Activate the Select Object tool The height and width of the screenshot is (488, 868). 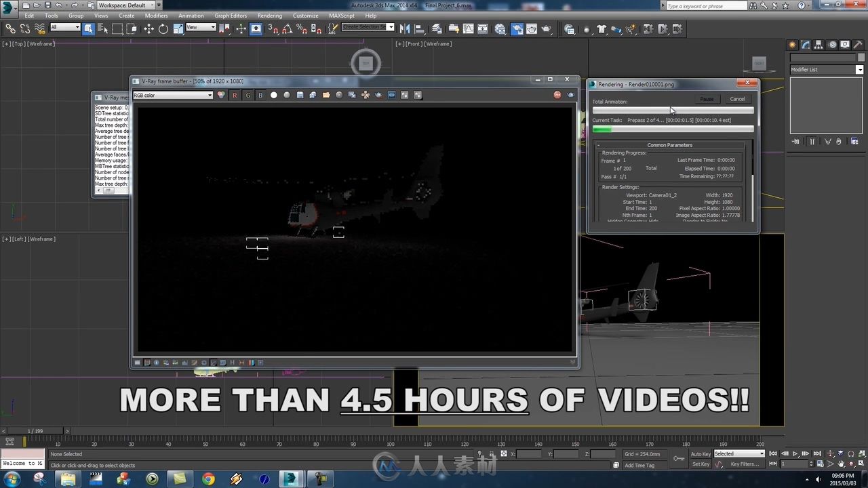point(88,29)
